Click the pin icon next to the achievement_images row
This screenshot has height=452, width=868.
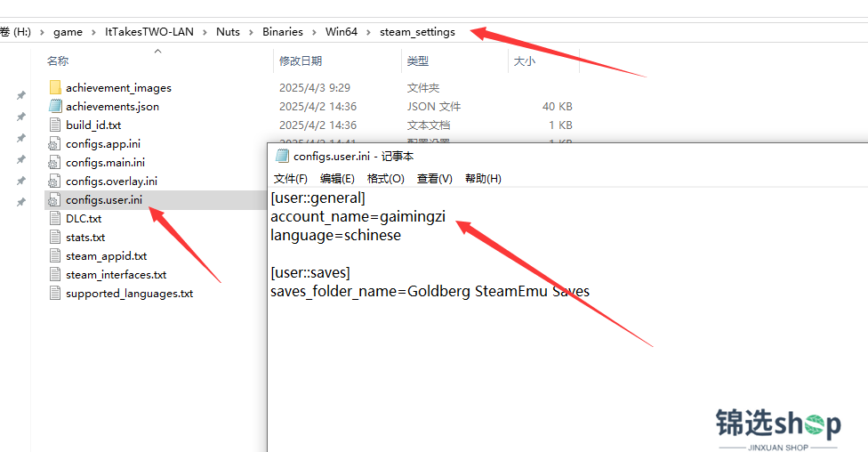[21, 95]
